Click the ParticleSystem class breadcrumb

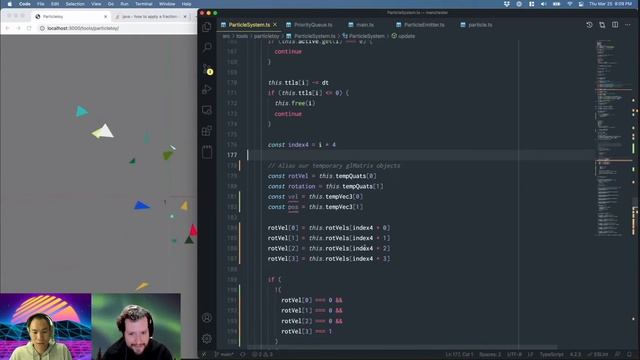click(x=363, y=36)
